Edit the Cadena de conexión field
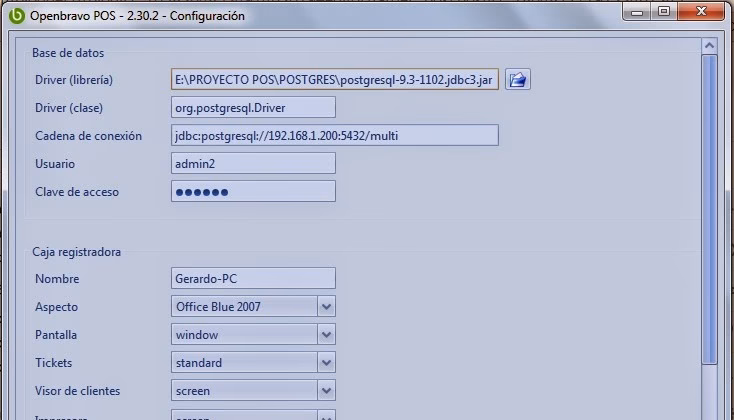734x420 pixels. tap(335, 135)
